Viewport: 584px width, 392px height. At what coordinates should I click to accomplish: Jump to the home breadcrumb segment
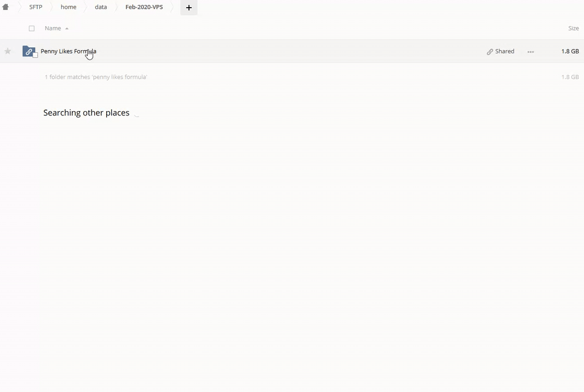[68, 7]
